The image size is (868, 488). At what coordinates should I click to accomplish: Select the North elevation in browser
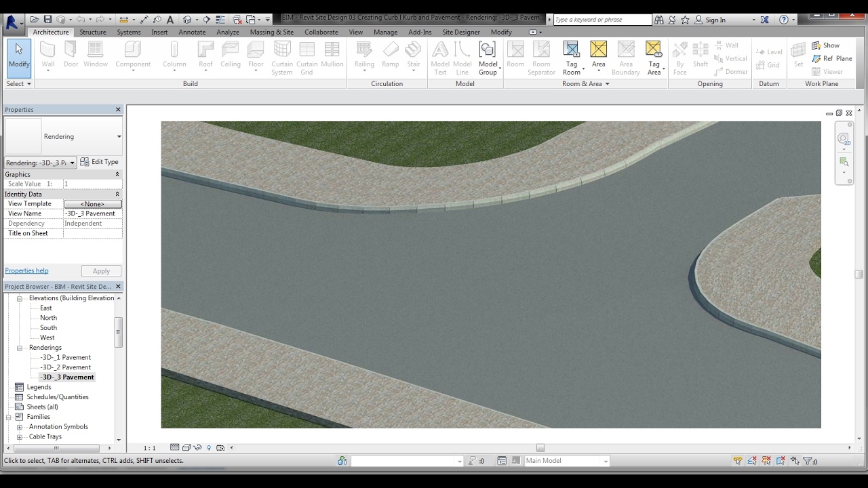pyautogui.click(x=48, y=318)
